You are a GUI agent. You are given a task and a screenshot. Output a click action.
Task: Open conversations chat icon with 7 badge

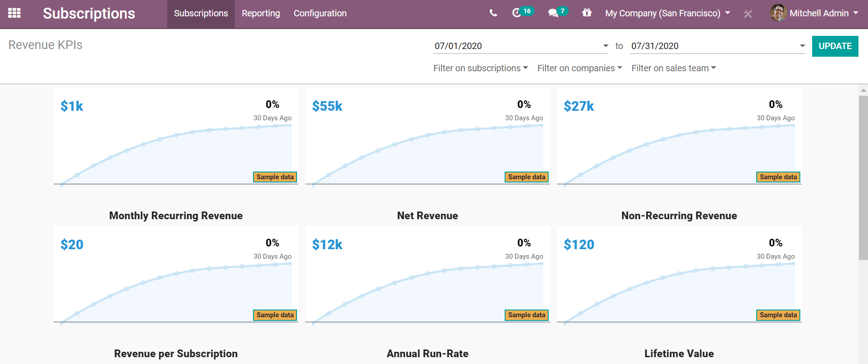tap(553, 13)
